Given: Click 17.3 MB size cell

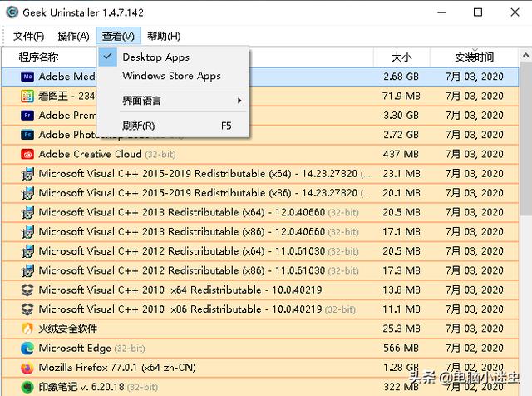Looking at the screenshot, I should [401, 270].
